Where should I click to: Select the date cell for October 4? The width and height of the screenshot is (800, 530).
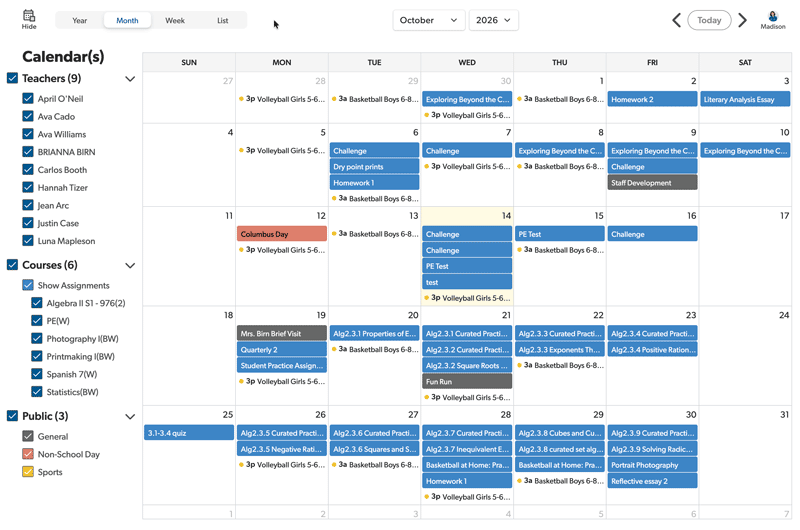(189, 165)
